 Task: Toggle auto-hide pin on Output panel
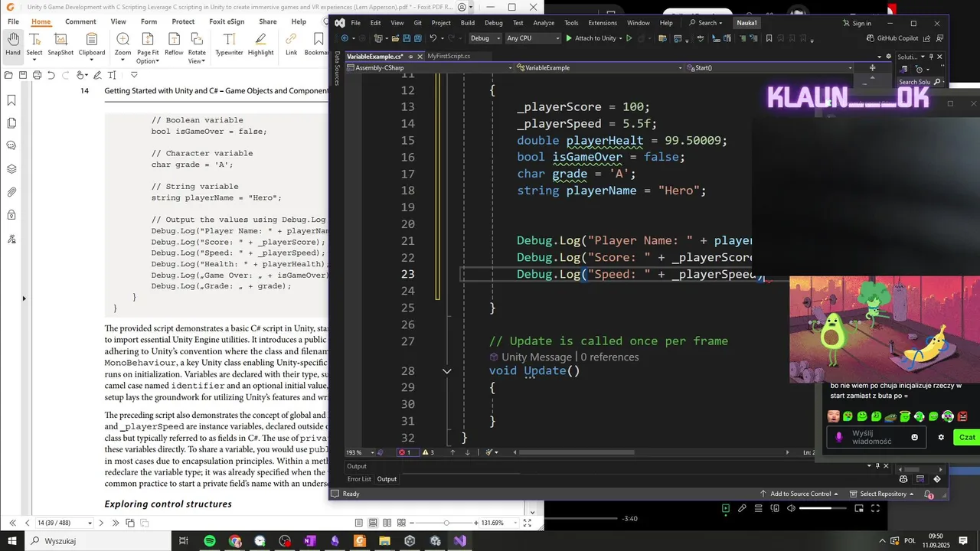click(877, 466)
